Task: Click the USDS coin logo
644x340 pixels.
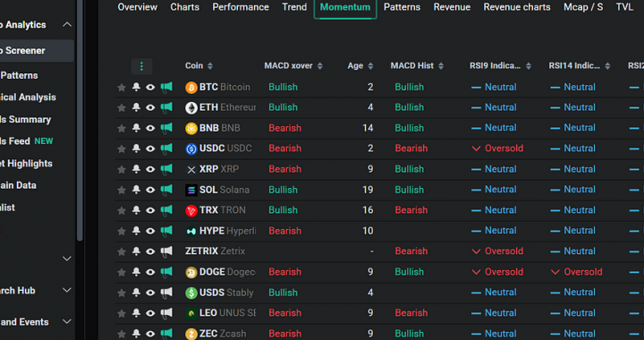Action: (191, 293)
